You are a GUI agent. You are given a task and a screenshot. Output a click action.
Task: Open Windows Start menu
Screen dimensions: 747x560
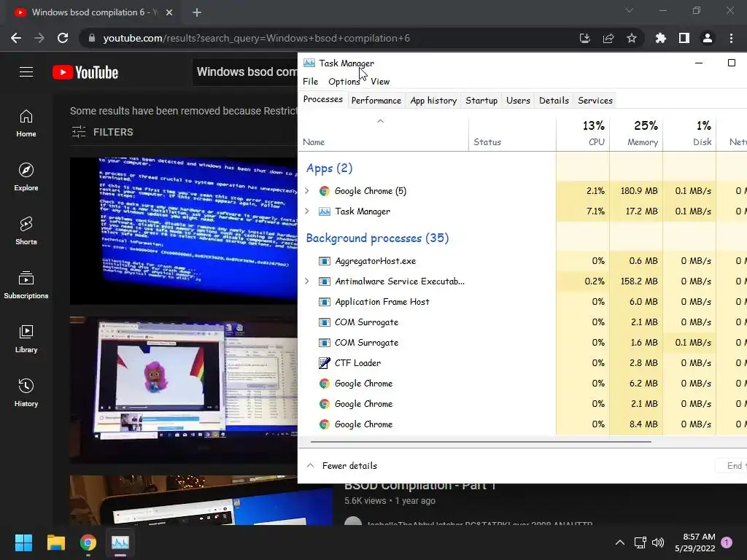pyautogui.click(x=23, y=542)
